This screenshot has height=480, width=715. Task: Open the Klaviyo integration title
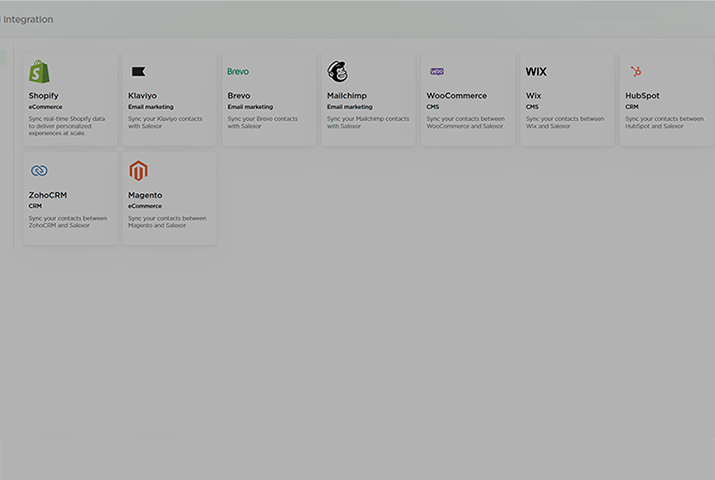click(142, 96)
